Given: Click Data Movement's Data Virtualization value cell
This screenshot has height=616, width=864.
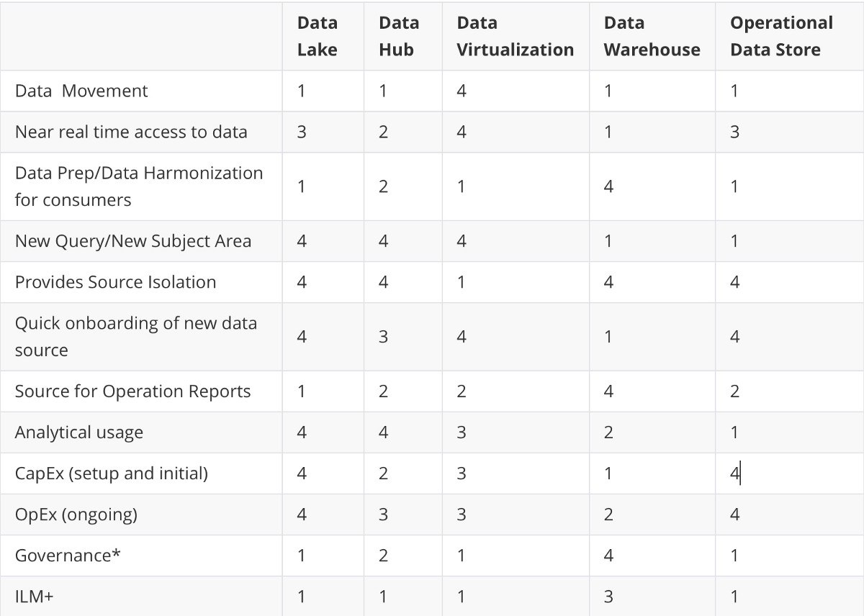Looking at the screenshot, I should click(x=516, y=91).
